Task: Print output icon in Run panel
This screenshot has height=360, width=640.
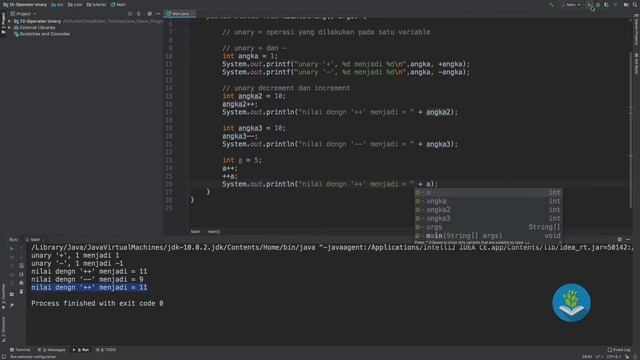Action: pos(21,283)
